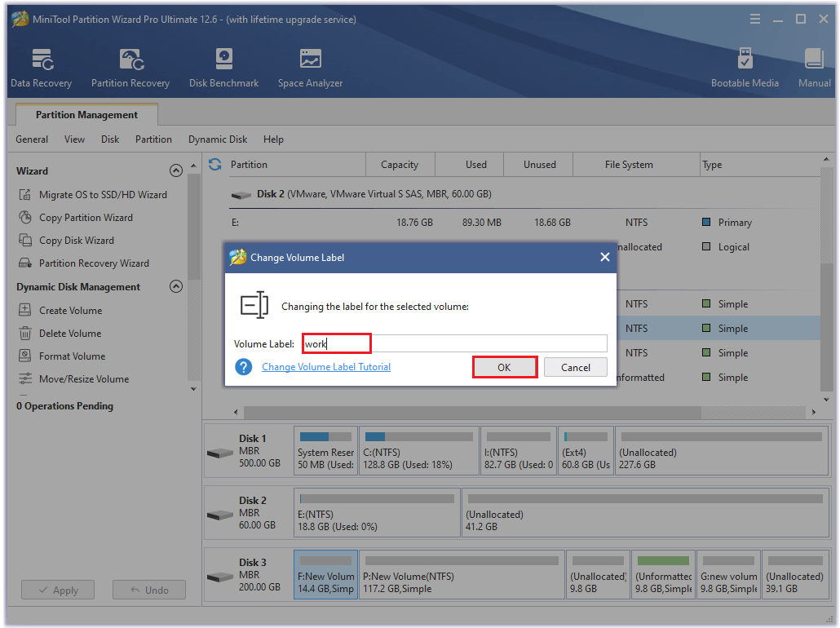Select the I:(NTFS) block on Disk 1
The width and height of the screenshot is (840, 628).
(x=519, y=451)
